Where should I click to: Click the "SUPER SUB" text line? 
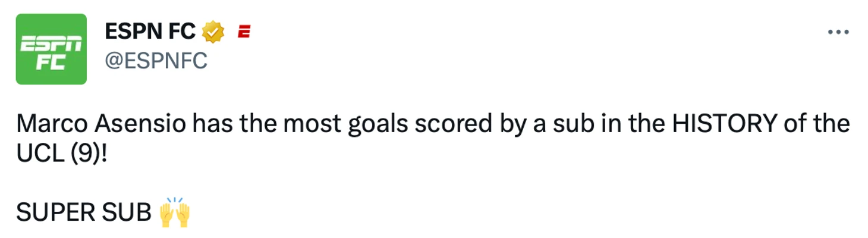click(x=84, y=212)
